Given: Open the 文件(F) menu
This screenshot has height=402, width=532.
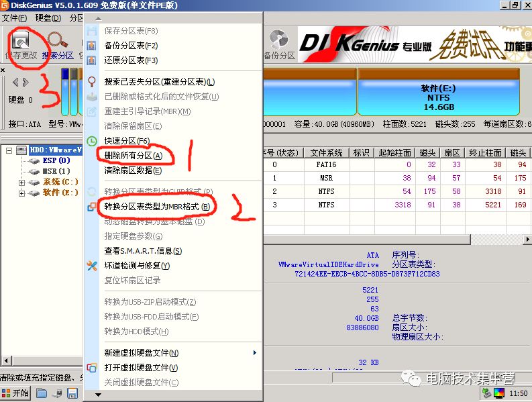Looking at the screenshot, I should (14, 18).
